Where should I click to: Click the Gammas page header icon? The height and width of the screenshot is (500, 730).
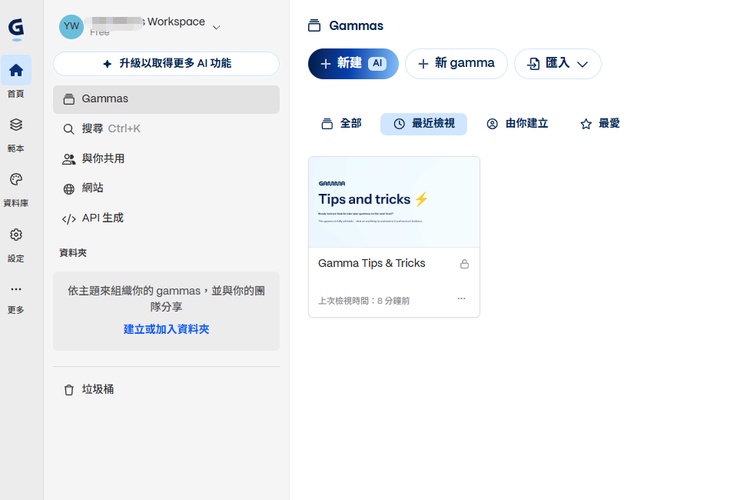point(314,26)
